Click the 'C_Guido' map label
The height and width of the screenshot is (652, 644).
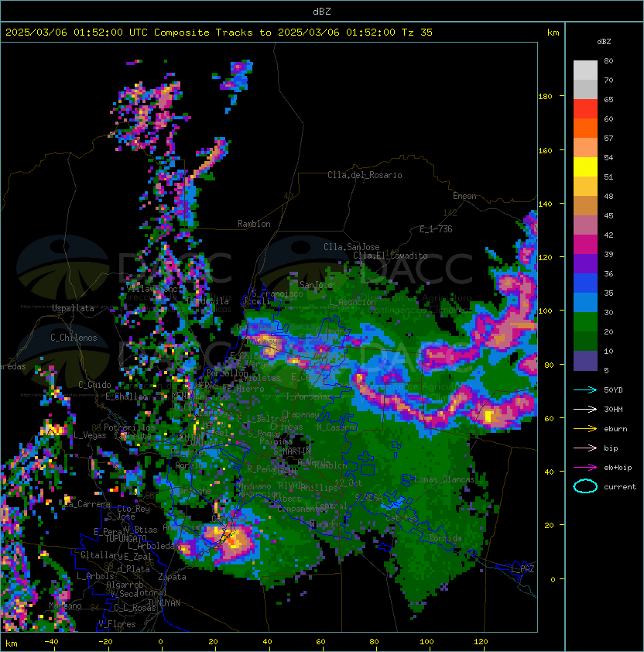coord(94,385)
